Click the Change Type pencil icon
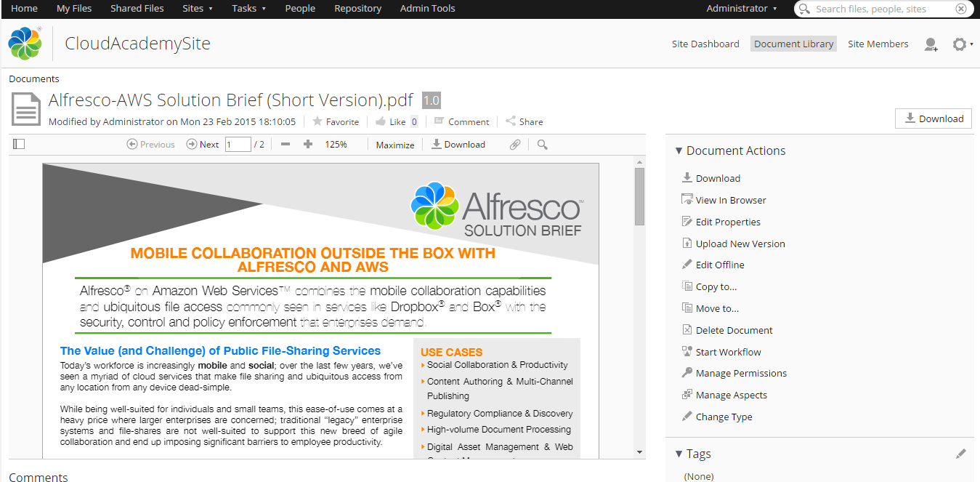The width and height of the screenshot is (980, 482). [687, 417]
